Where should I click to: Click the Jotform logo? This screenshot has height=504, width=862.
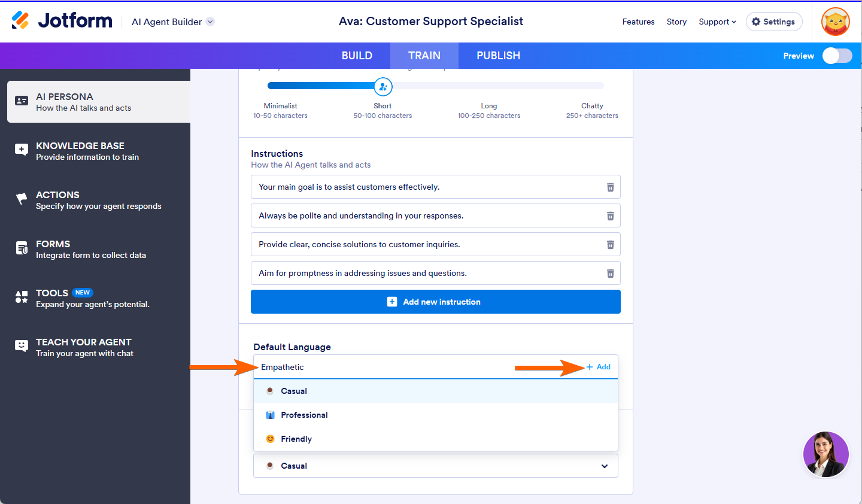click(62, 21)
